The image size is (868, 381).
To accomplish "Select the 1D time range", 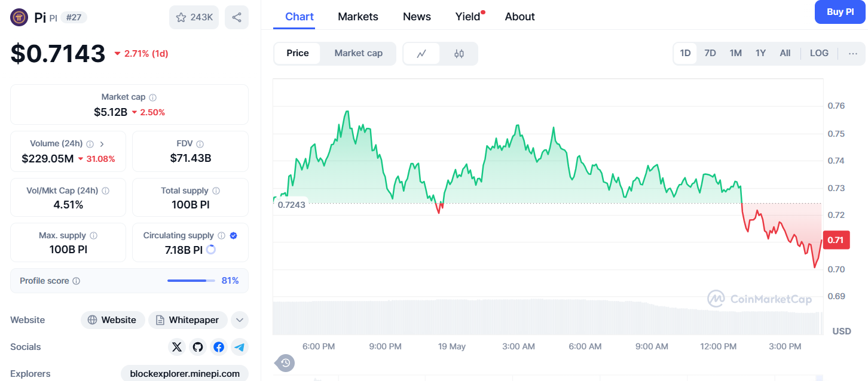I will click(685, 53).
